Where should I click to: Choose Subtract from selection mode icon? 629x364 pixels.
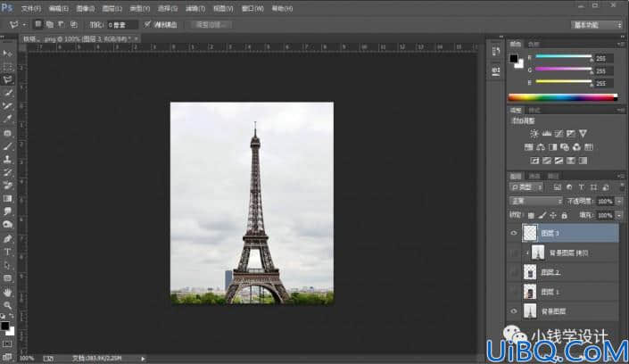[x=62, y=24]
